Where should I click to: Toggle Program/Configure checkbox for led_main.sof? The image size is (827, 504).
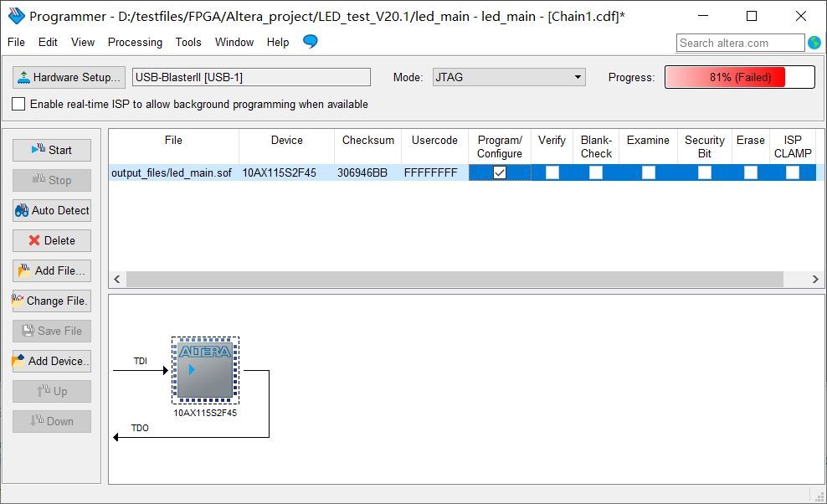(x=500, y=172)
